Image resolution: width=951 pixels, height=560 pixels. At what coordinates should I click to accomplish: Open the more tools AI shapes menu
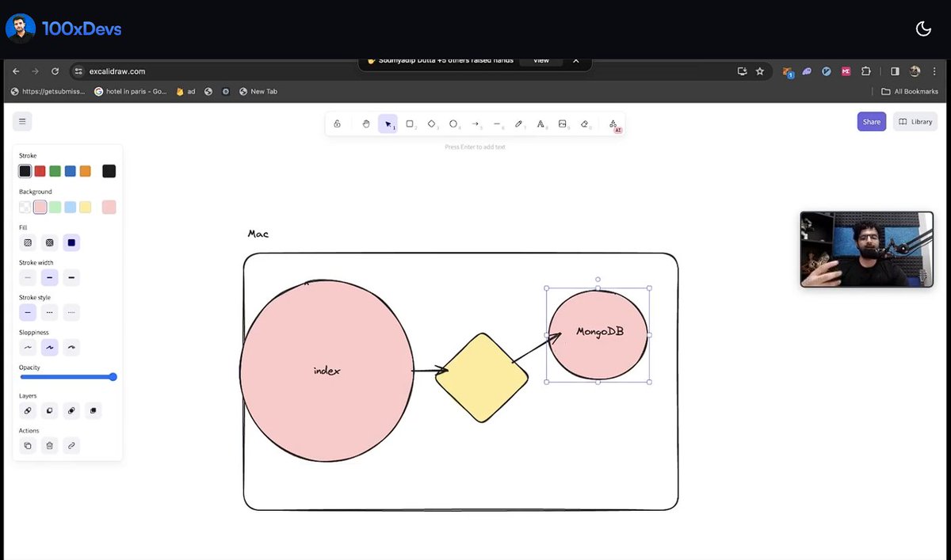[613, 124]
